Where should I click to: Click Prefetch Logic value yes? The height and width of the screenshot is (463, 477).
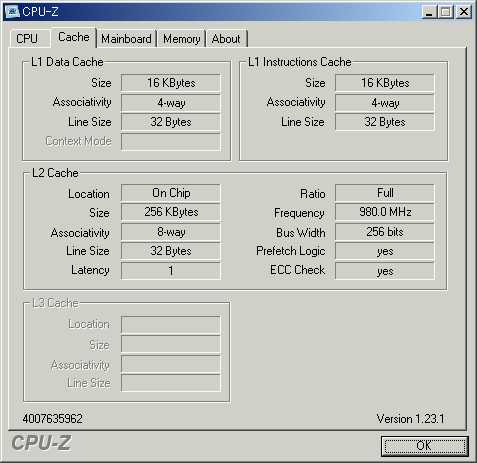(385, 251)
